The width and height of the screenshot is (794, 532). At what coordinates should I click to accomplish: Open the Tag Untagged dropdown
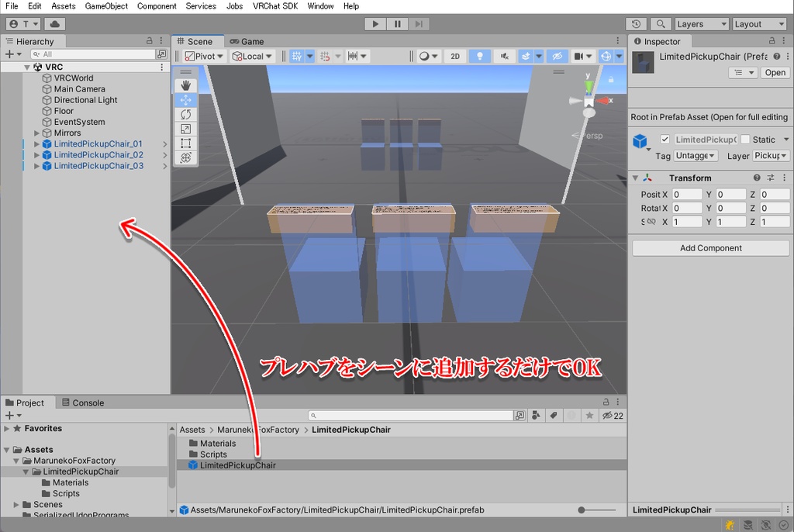tap(696, 156)
